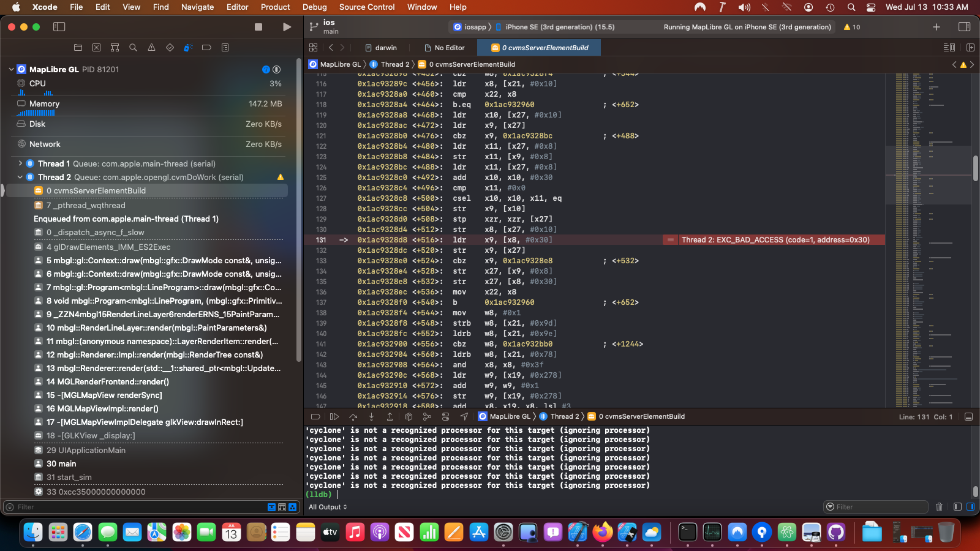The width and height of the screenshot is (980, 551).
Task: Click the Continue execution icon in the debug bar
Action: click(334, 416)
